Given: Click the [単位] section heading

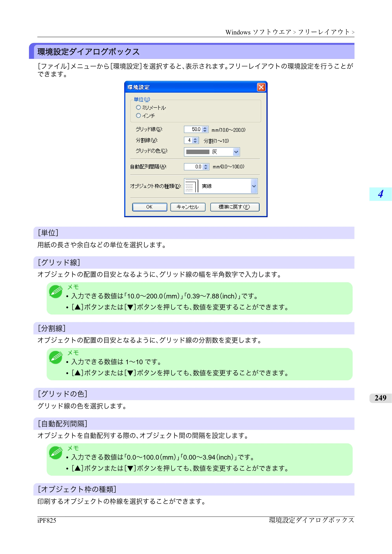Looking at the screenshot, I should (48, 233).
